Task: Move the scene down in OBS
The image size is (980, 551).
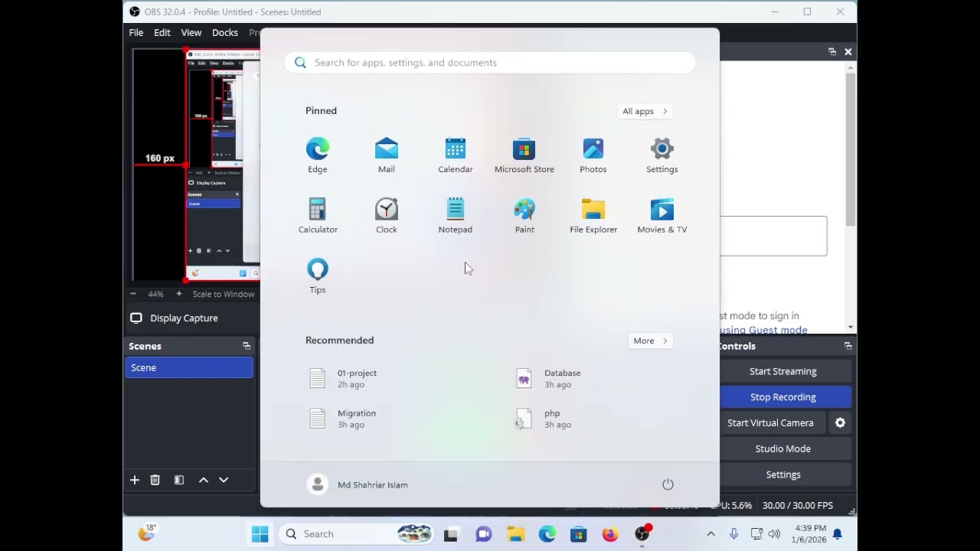Action: pos(224,480)
